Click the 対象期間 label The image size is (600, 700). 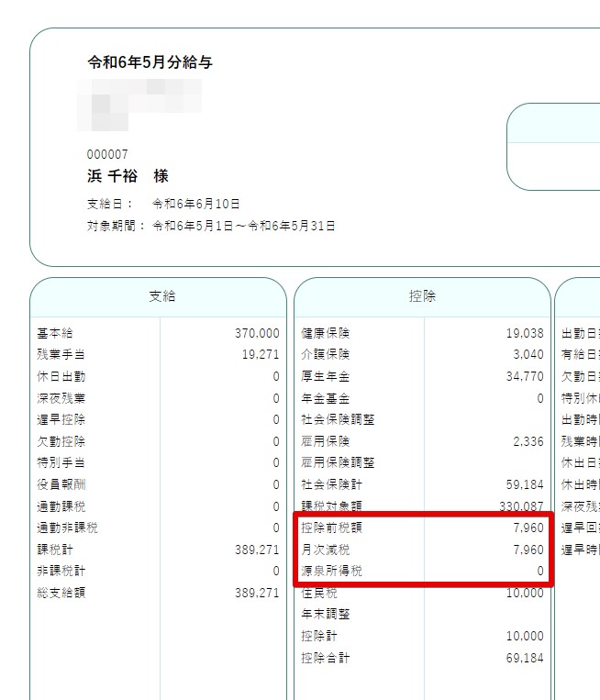tap(116, 226)
